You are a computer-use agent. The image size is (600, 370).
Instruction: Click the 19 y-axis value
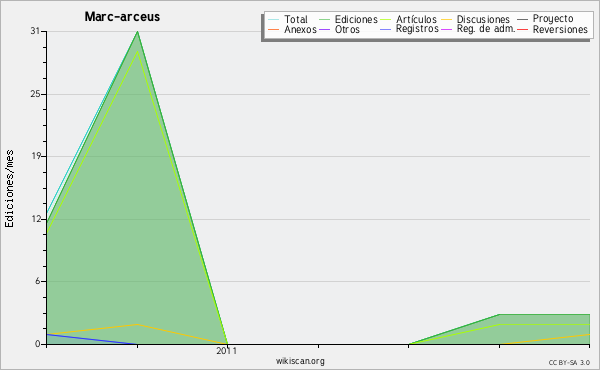point(35,156)
